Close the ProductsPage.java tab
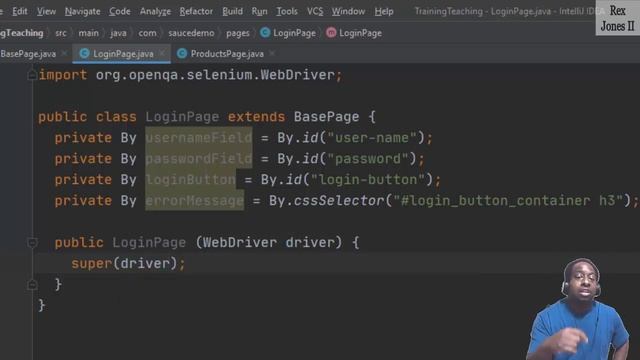Viewport: 640px width, 360px height. click(272, 53)
